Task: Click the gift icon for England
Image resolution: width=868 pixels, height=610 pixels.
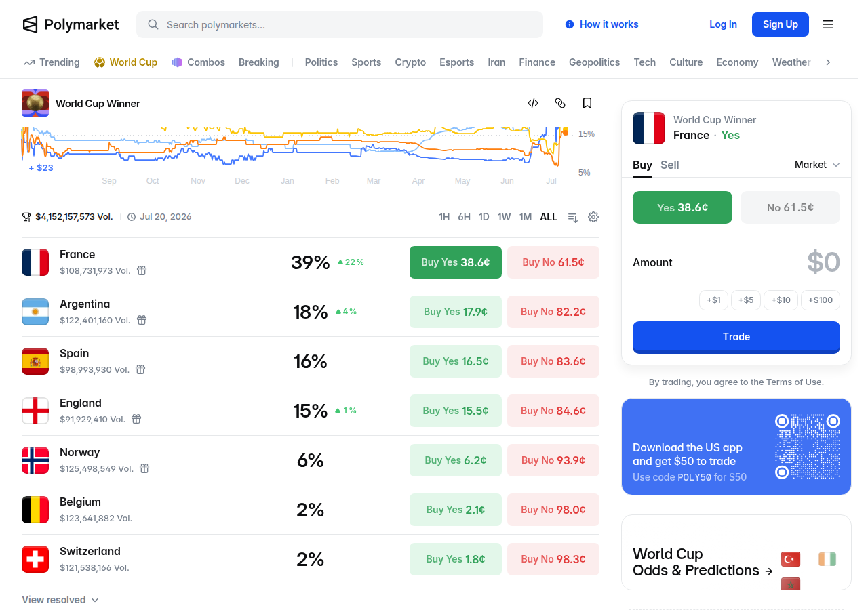Action: coord(136,419)
